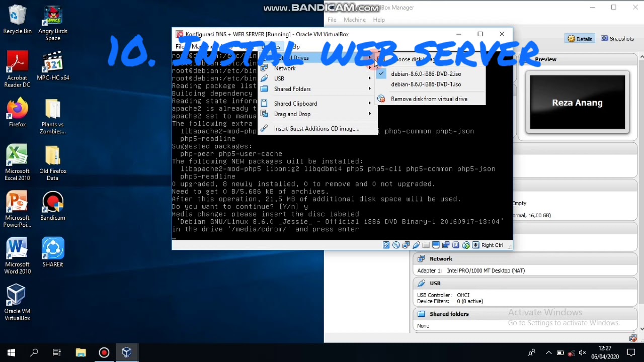Open the USB section settings in Manager
This screenshot has width=644, height=362.
click(x=435, y=284)
